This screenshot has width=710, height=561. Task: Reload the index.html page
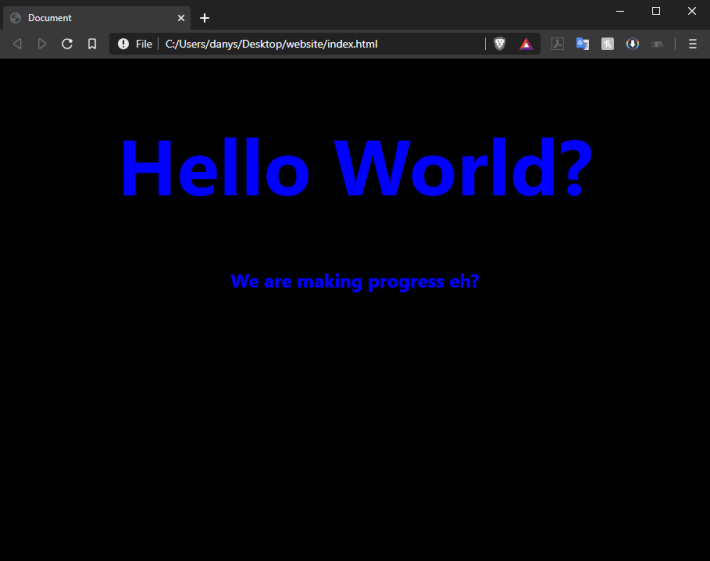click(67, 44)
